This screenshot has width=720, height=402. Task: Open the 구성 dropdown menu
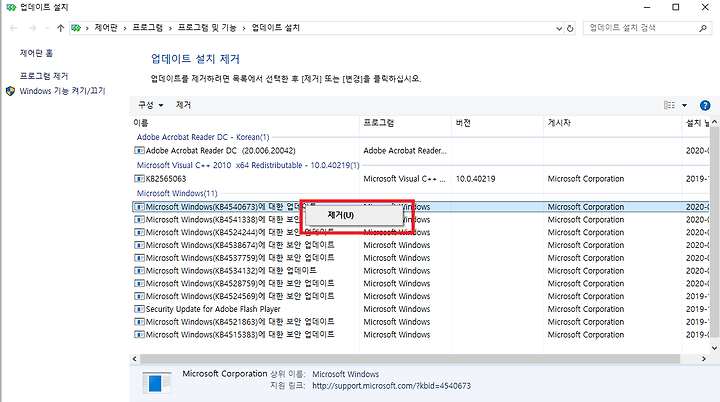pyautogui.click(x=151, y=105)
